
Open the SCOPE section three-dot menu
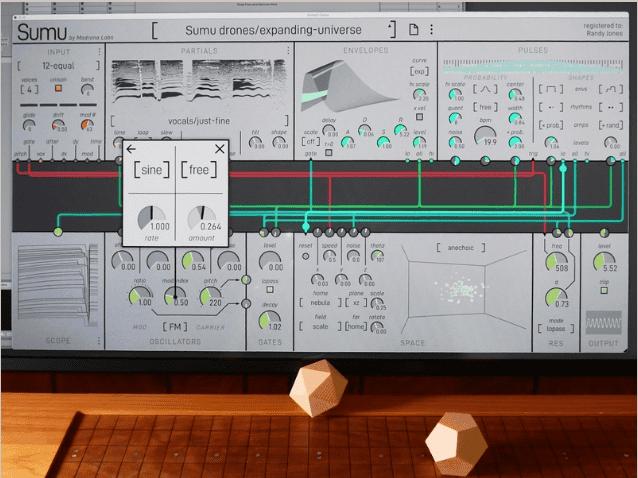[99, 340]
